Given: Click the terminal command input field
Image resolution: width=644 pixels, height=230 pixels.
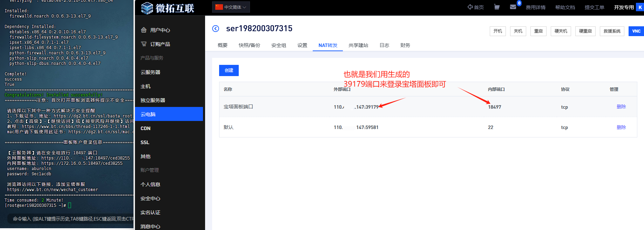Looking at the screenshot, I should [70, 219].
